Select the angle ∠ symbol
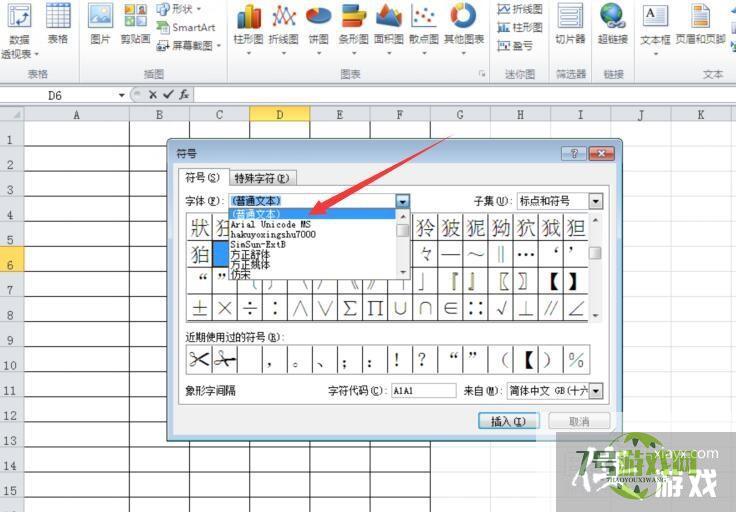This screenshot has height=512, width=736. 576,308
